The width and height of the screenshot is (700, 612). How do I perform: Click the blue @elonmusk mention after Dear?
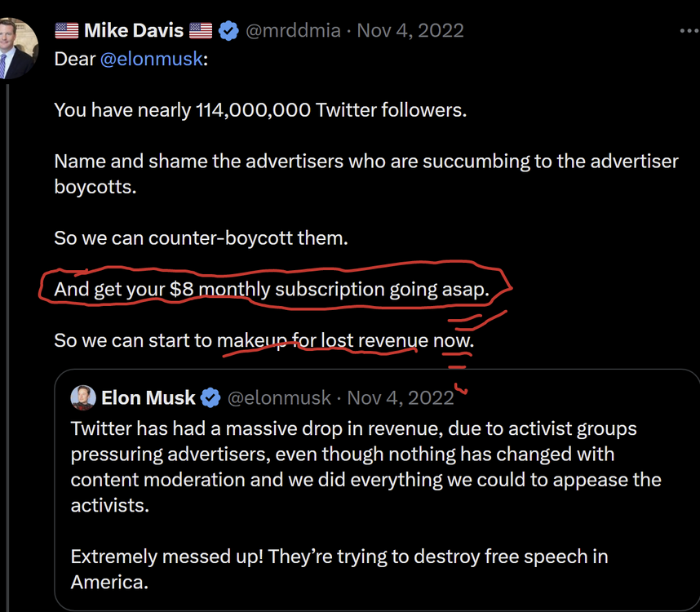[151, 60]
